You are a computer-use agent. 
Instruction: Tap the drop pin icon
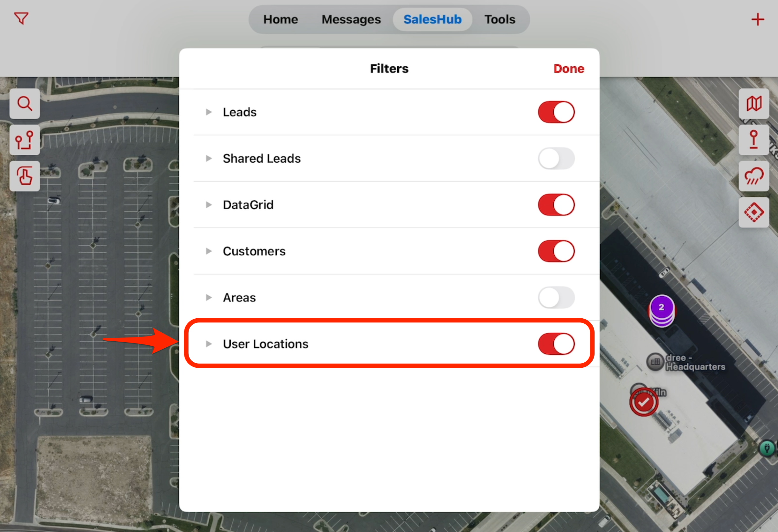click(754, 140)
